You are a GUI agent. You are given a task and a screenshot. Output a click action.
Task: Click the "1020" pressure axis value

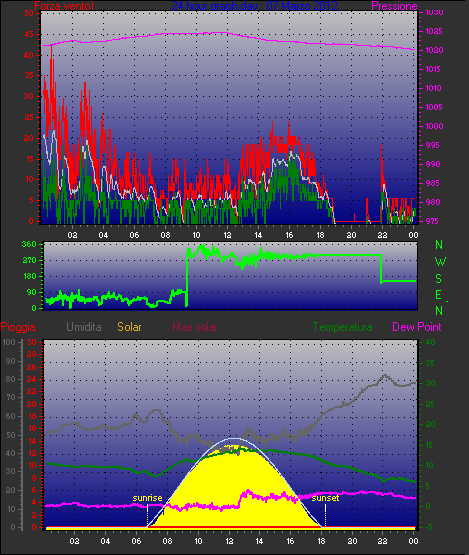coord(434,50)
